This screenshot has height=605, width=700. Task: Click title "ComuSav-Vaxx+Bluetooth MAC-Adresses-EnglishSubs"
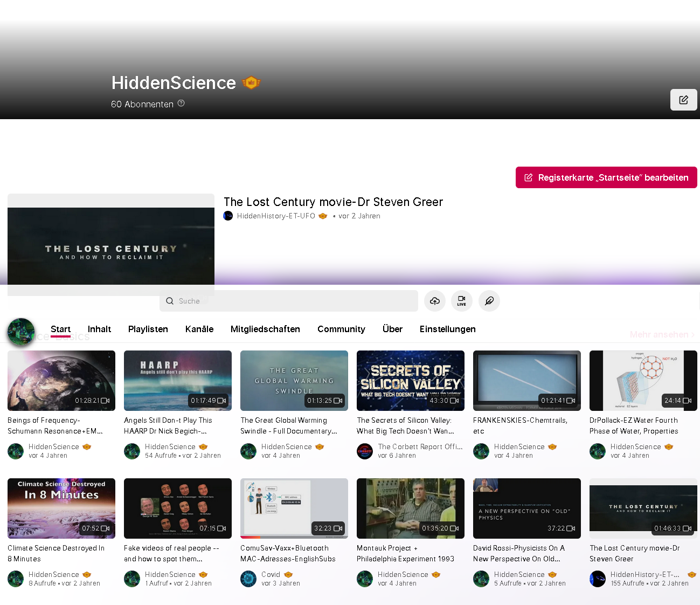pyautogui.click(x=288, y=553)
